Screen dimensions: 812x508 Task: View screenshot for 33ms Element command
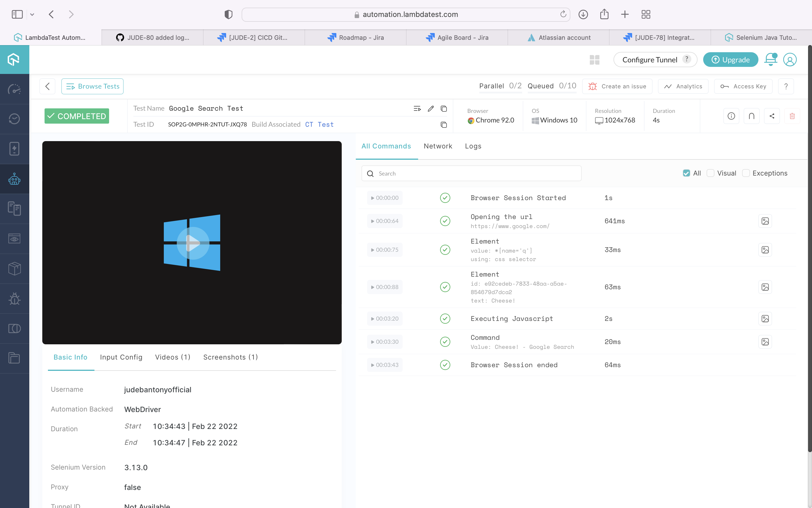click(765, 250)
